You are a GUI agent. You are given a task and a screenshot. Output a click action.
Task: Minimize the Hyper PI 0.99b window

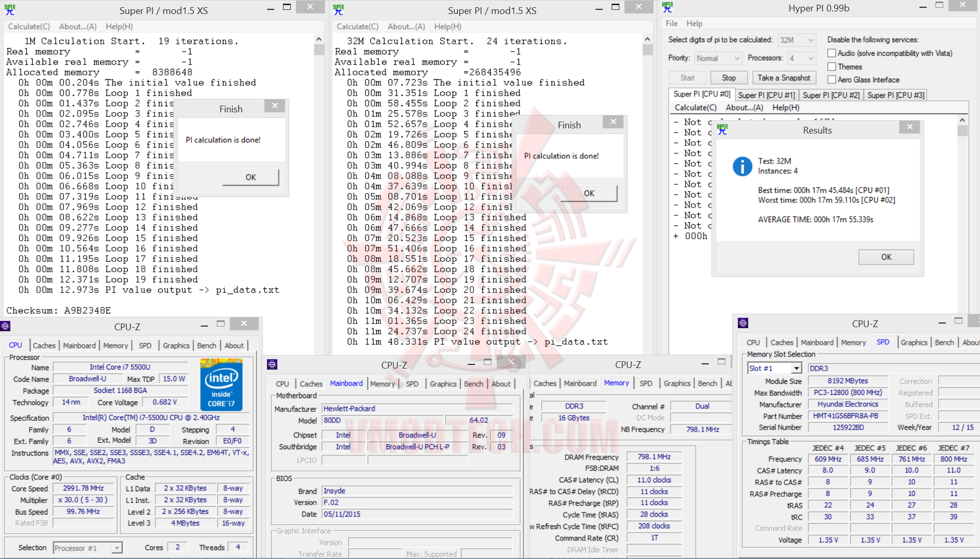click(923, 7)
